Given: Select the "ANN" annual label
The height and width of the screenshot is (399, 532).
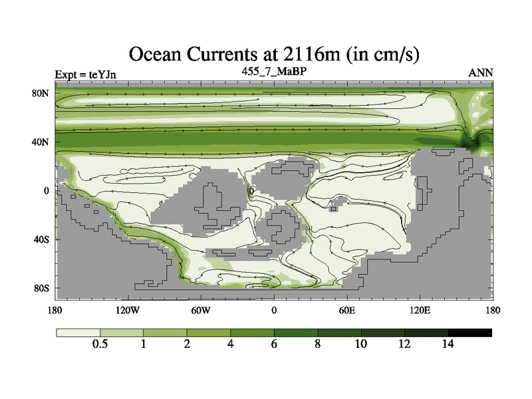Looking at the screenshot, I should tap(481, 72).
